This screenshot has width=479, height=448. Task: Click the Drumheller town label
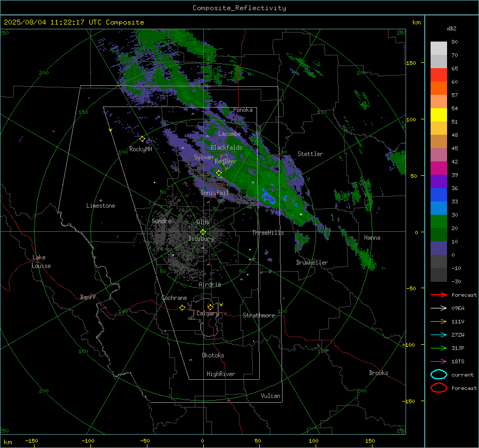coord(312,263)
